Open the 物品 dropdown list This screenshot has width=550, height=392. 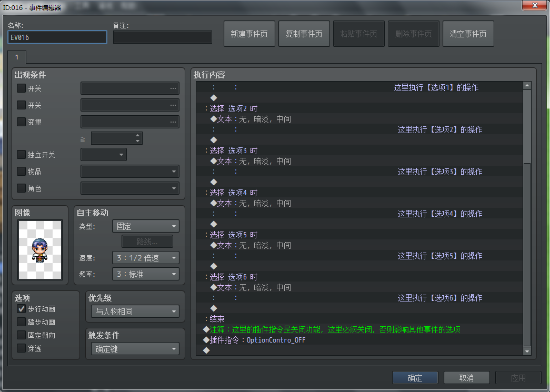[130, 171]
